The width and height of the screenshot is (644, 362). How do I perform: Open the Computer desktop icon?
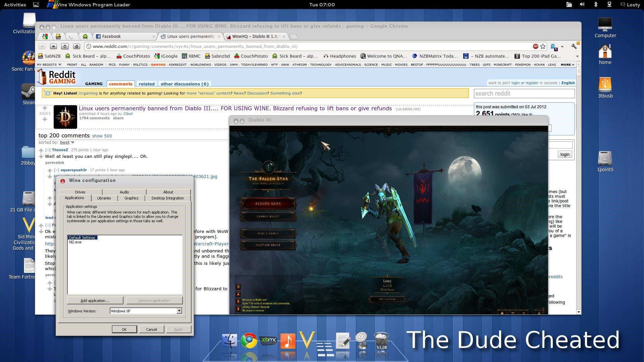pyautogui.click(x=605, y=27)
